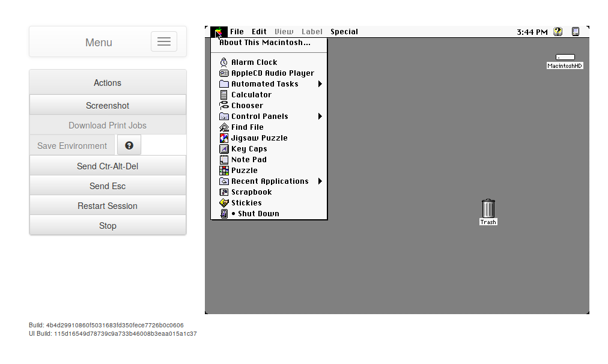
Task: Choose the Find File menu entry text
Action: point(248,127)
